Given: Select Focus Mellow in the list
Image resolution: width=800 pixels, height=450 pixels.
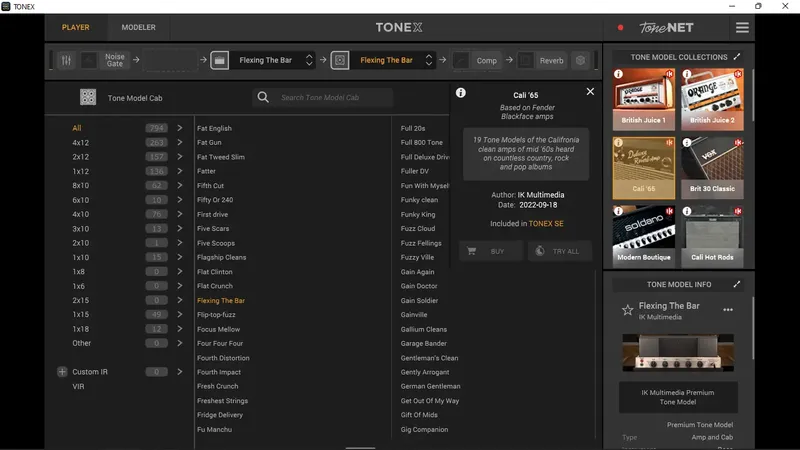Looking at the screenshot, I should (x=218, y=329).
